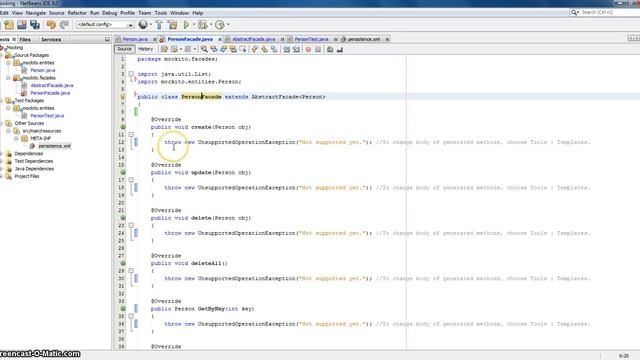Open the Navigate menu
This screenshot has height=360, width=640.
click(36, 13)
